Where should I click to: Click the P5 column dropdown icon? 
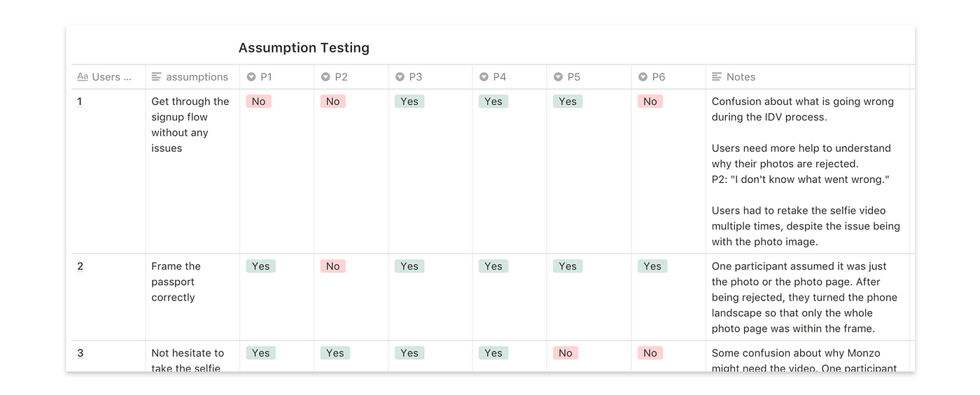click(558, 77)
